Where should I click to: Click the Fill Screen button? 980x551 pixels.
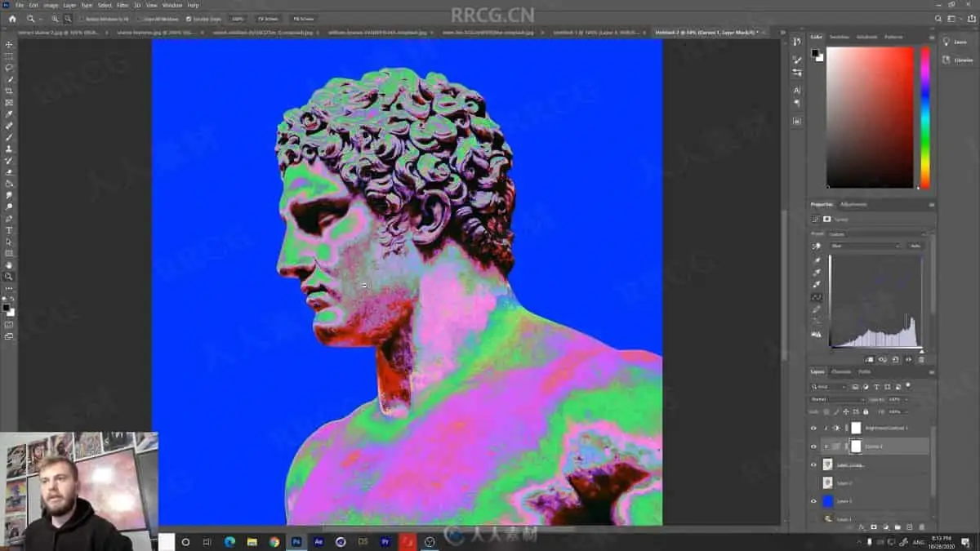click(303, 18)
